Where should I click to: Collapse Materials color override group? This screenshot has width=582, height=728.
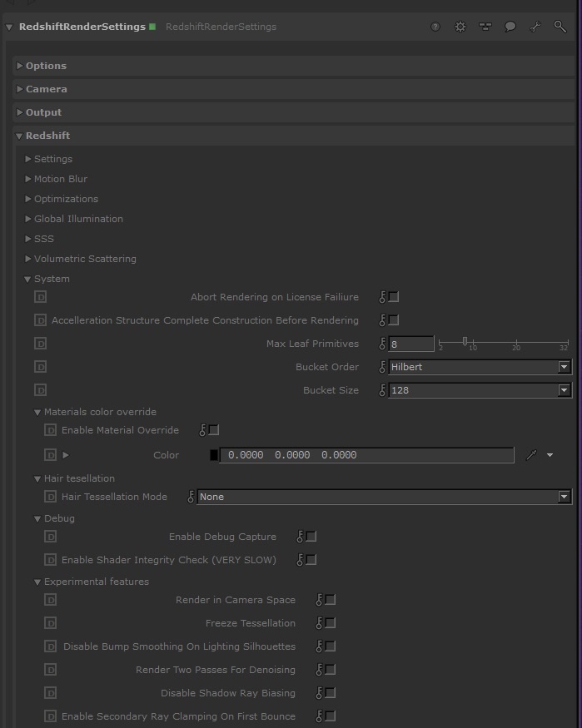[x=37, y=413]
